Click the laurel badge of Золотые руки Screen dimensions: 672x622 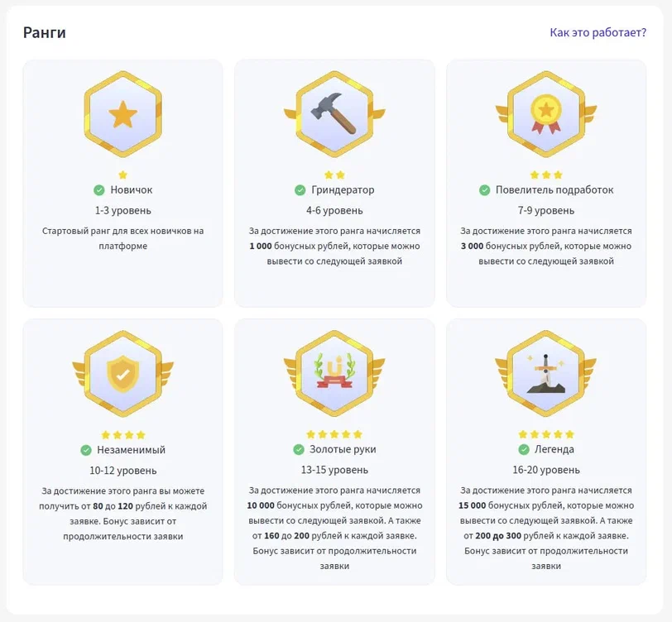pos(334,374)
